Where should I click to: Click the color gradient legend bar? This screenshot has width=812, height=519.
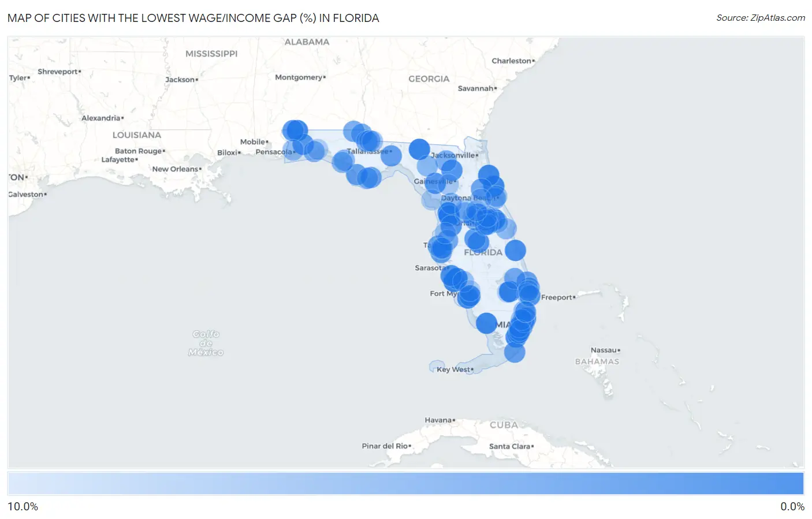click(x=405, y=484)
